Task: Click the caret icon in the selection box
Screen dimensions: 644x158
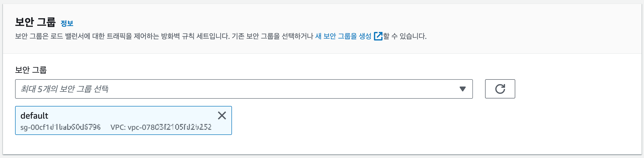Action: click(x=463, y=89)
